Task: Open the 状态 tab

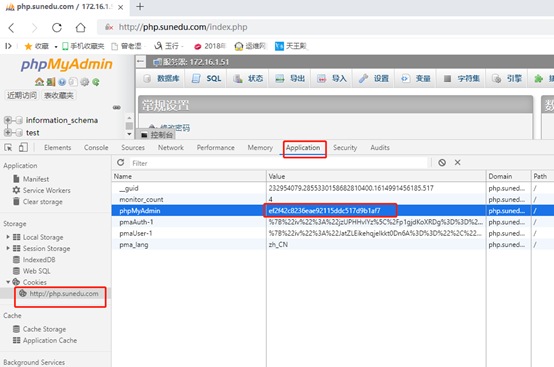Action: (x=248, y=78)
